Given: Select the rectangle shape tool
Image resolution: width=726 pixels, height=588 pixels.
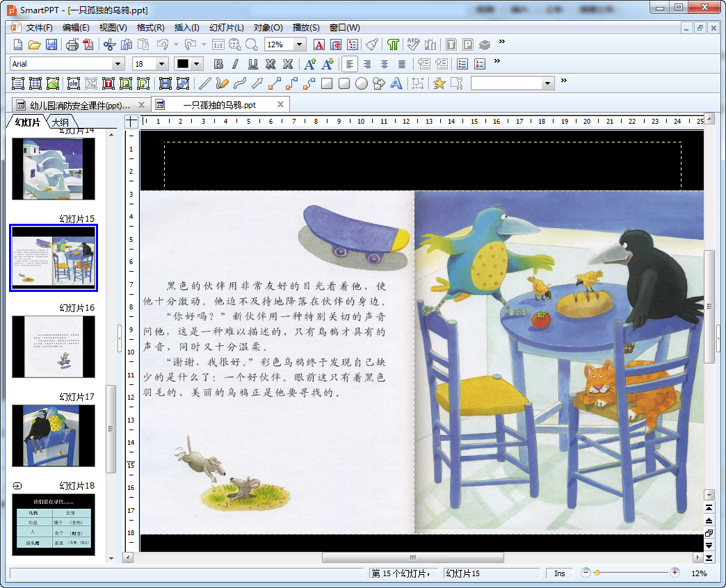Looking at the screenshot, I should pyautogui.click(x=327, y=83).
